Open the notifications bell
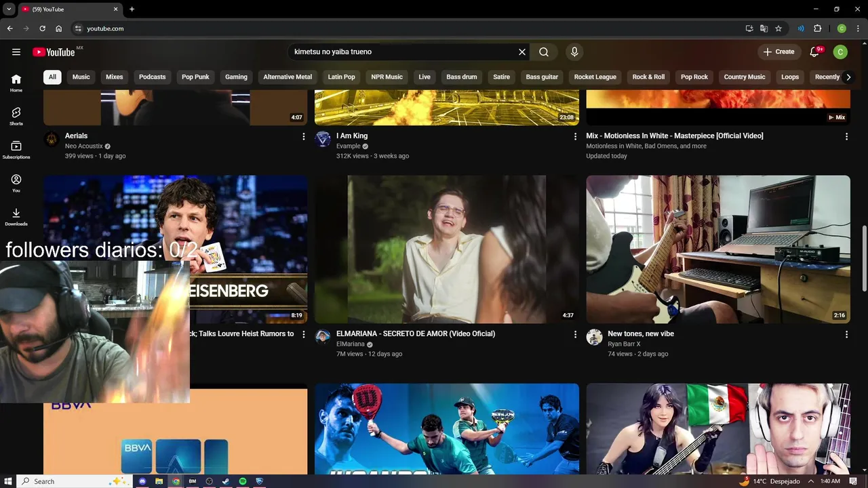Screen dimensions: 868x488 click(x=815, y=52)
